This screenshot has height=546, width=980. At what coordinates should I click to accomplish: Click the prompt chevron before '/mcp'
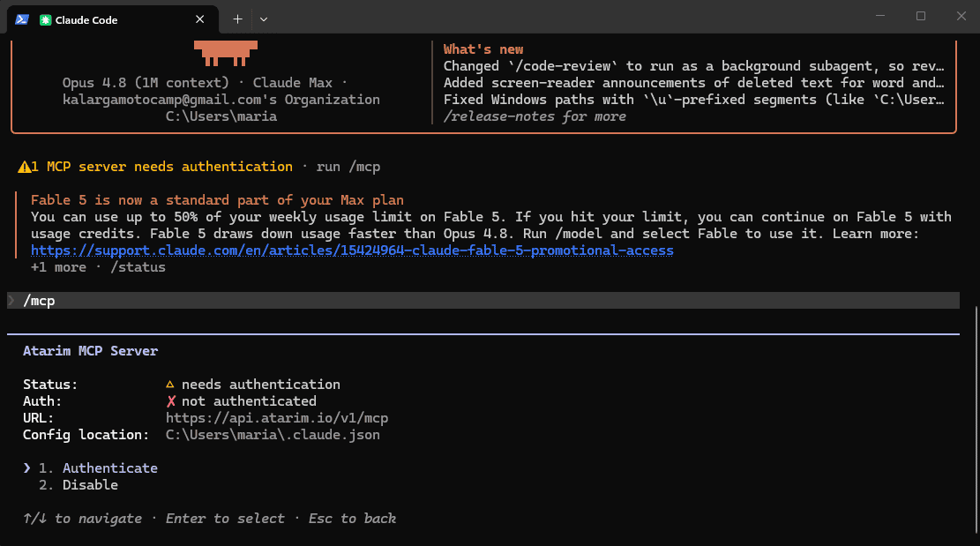tap(11, 301)
